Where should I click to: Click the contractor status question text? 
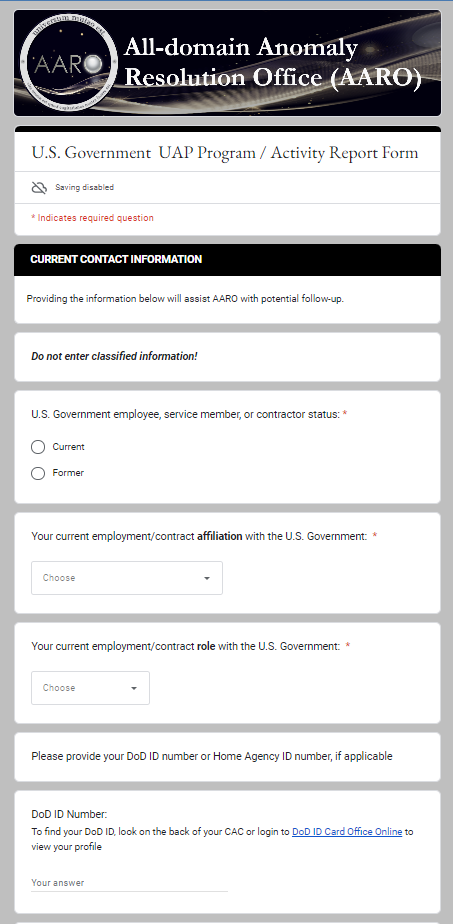tap(186, 414)
